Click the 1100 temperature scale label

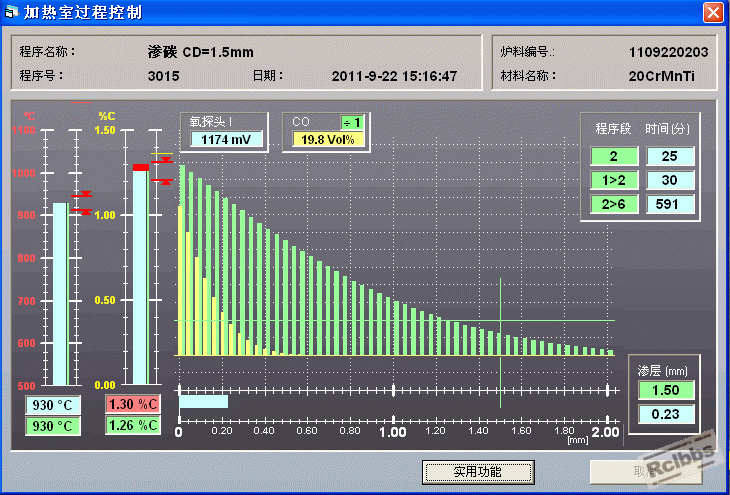pos(24,130)
